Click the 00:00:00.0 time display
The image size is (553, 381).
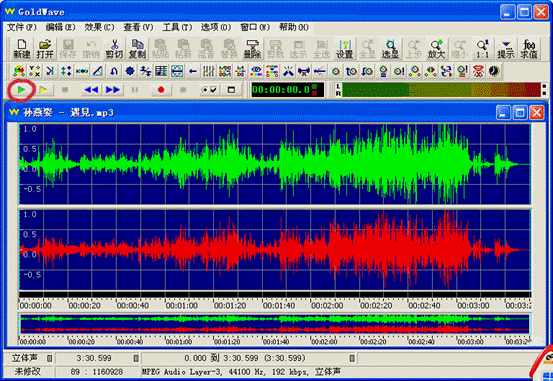[x=287, y=90]
